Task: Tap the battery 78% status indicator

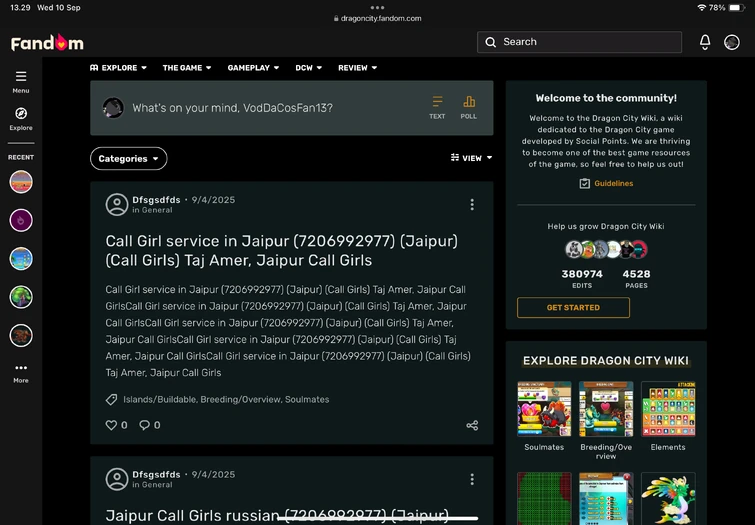Action: [727, 8]
